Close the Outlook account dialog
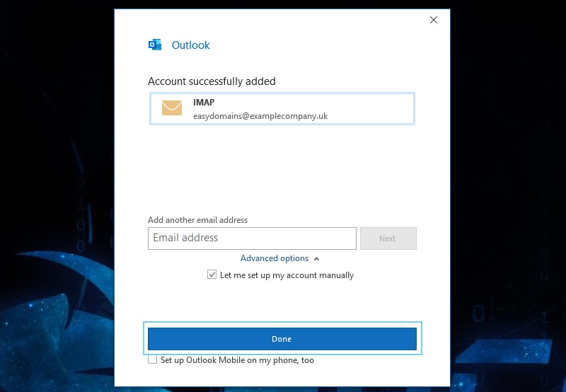This screenshot has height=392, width=566. point(434,20)
